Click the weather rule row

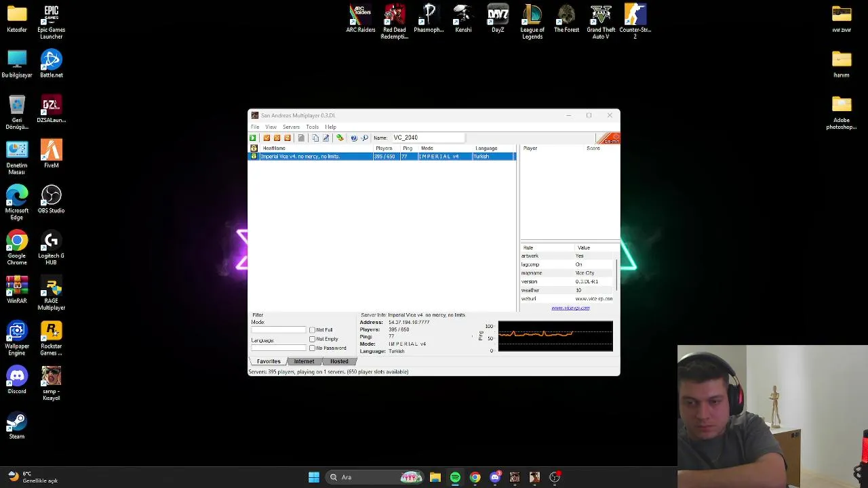click(568, 290)
